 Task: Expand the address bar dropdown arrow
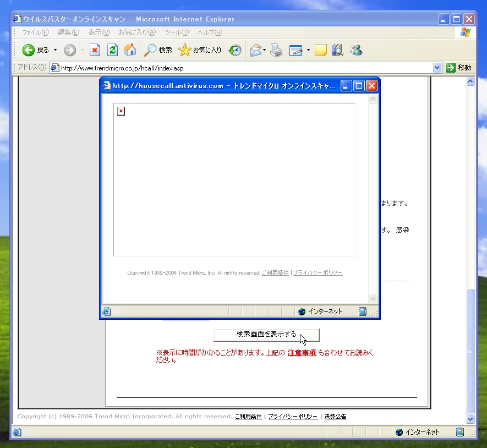437,68
